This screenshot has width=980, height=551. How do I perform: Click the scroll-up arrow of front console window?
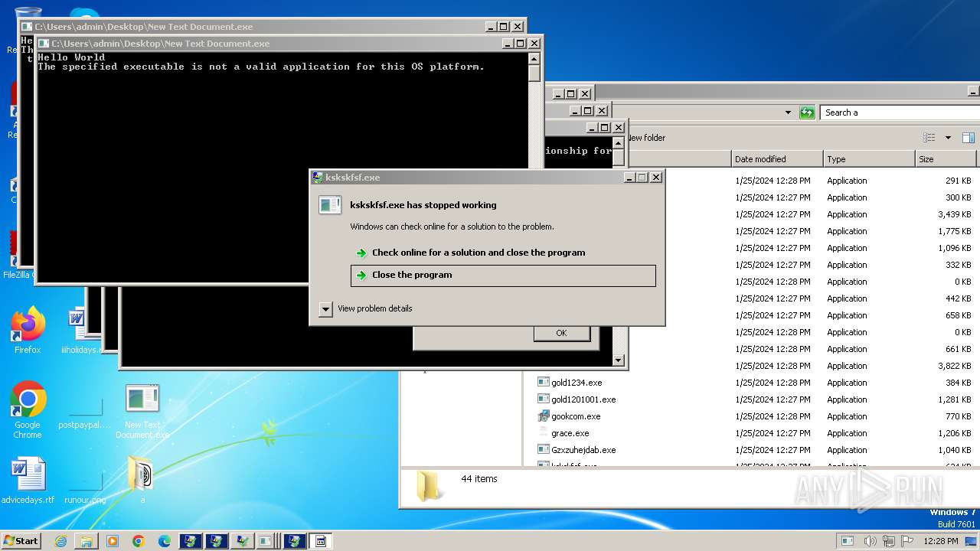coord(534,59)
